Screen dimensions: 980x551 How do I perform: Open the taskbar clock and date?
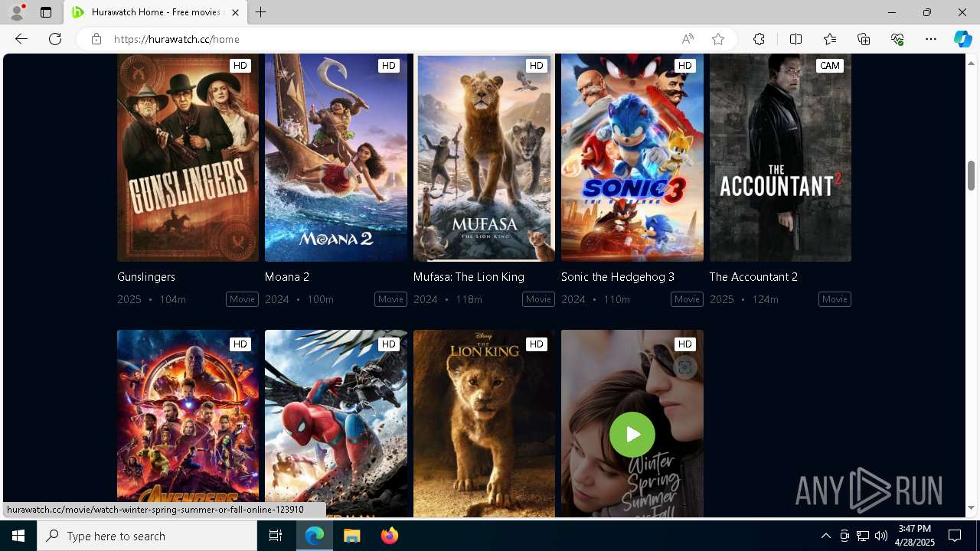click(x=916, y=536)
